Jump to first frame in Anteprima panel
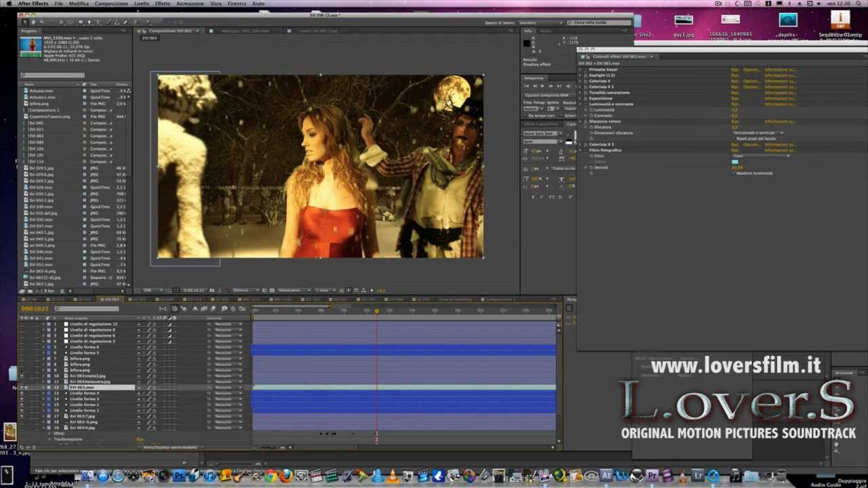The height and width of the screenshot is (488, 868). [x=527, y=86]
